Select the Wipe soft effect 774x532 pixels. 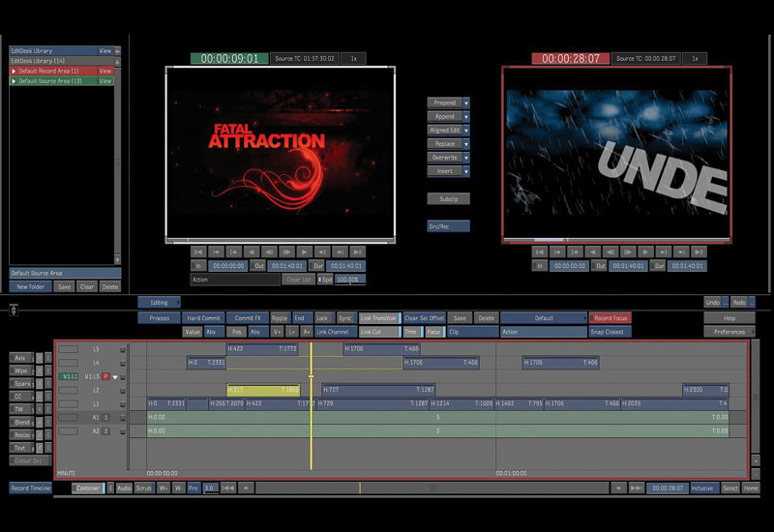pyautogui.click(x=21, y=370)
